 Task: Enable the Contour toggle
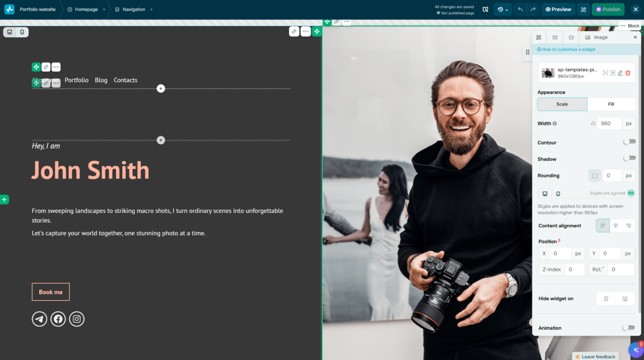pyautogui.click(x=629, y=141)
